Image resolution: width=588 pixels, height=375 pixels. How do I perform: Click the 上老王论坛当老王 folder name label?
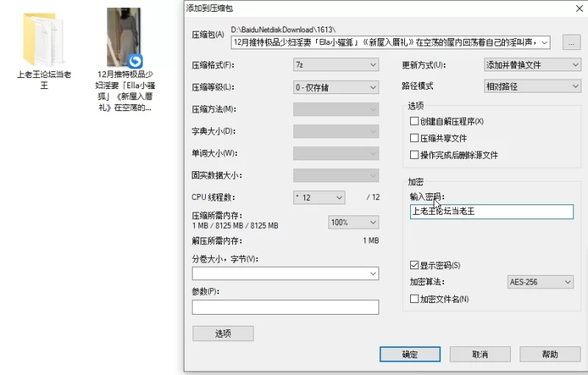(44, 80)
